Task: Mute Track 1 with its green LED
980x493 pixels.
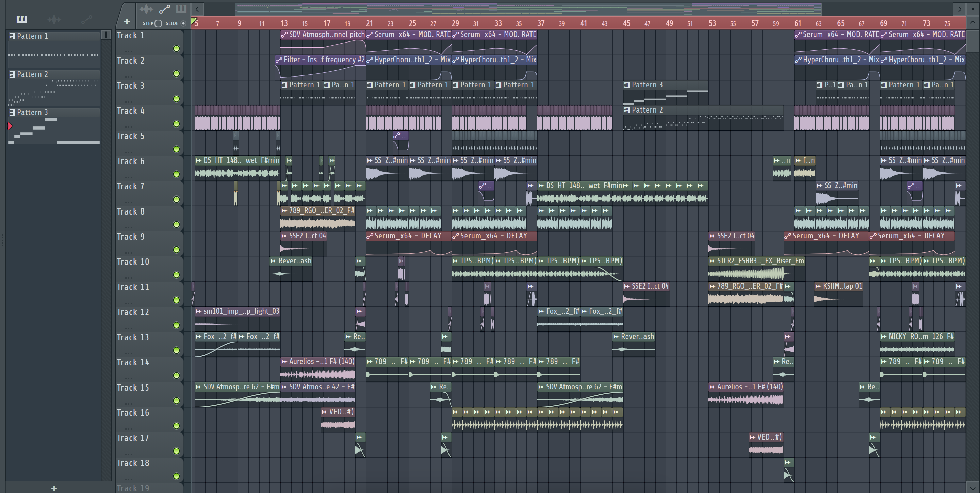Action: click(x=176, y=48)
